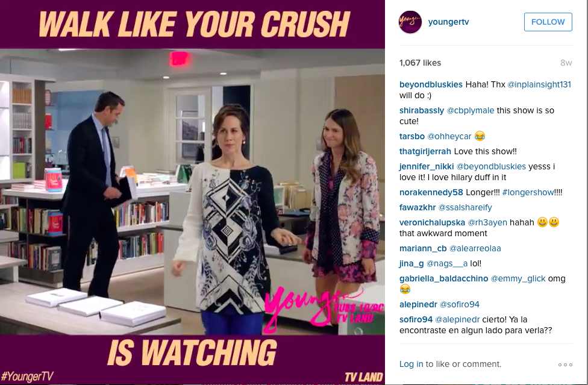
Task: Open the sofiro94 commenter profile
Action: coord(416,319)
